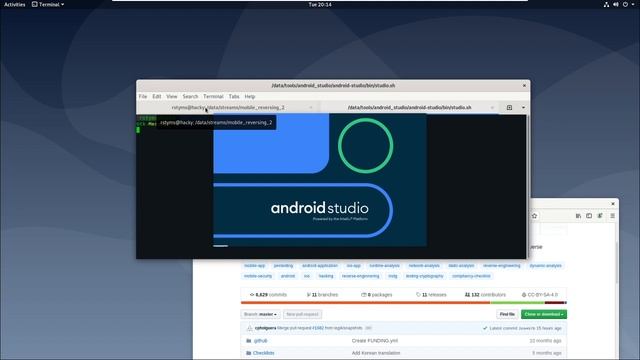Click the mobile-security topic tag
This screenshot has width=640, height=360.
click(258, 276)
